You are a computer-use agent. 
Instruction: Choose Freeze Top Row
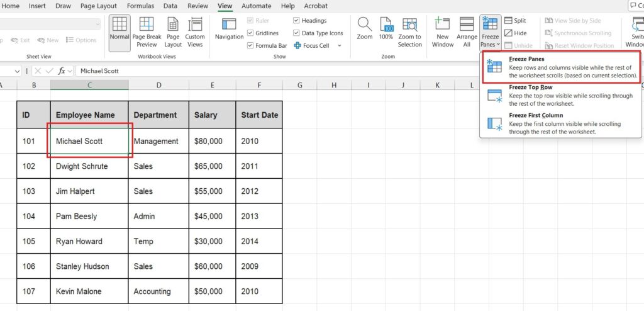[x=560, y=96]
